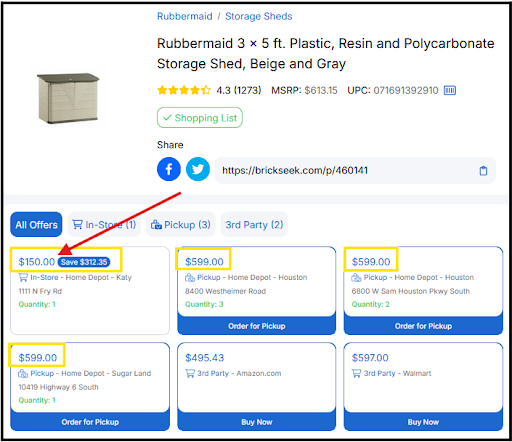Order for Pickup at Sam Houston Pkwy
Image resolution: width=512 pixels, height=442 pixels.
tap(423, 326)
